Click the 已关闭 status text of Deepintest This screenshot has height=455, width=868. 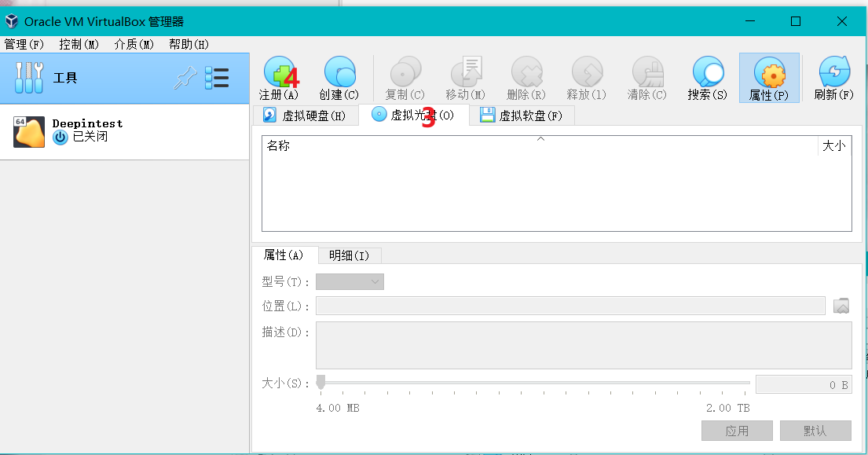(x=90, y=136)
